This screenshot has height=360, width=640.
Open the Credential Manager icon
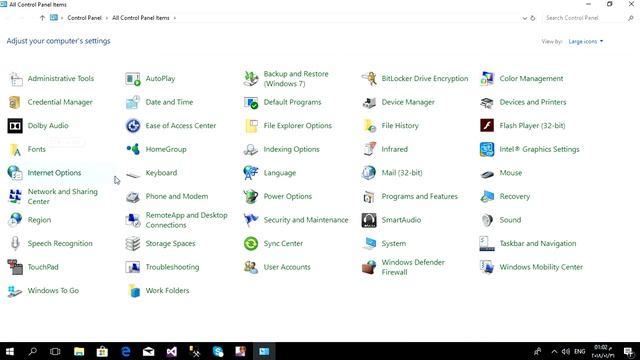pos(15,102)
